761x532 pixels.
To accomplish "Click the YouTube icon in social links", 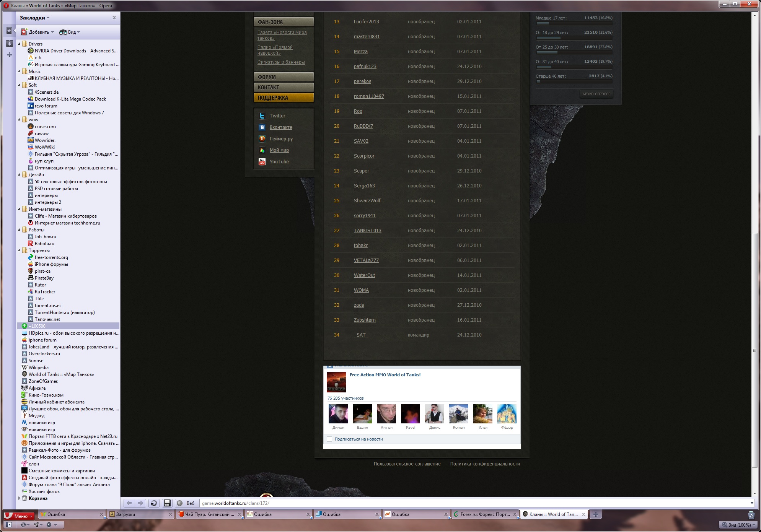I will (x=262, y=162).
